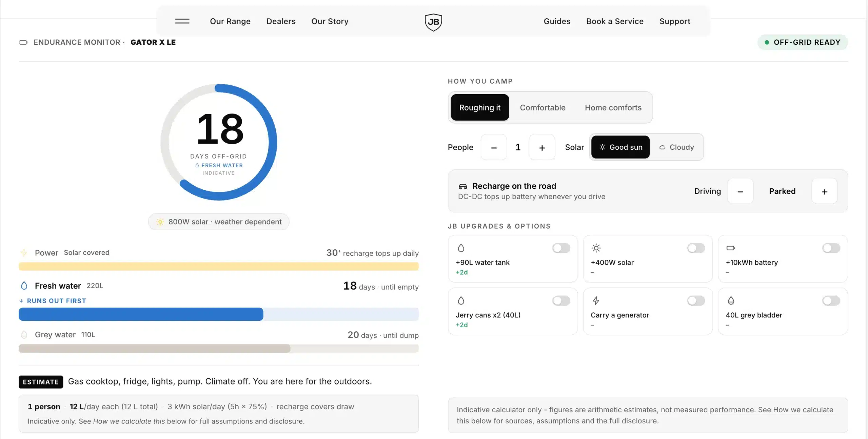Open Our Range menu
868x439 pixels.
coord(230,21)
